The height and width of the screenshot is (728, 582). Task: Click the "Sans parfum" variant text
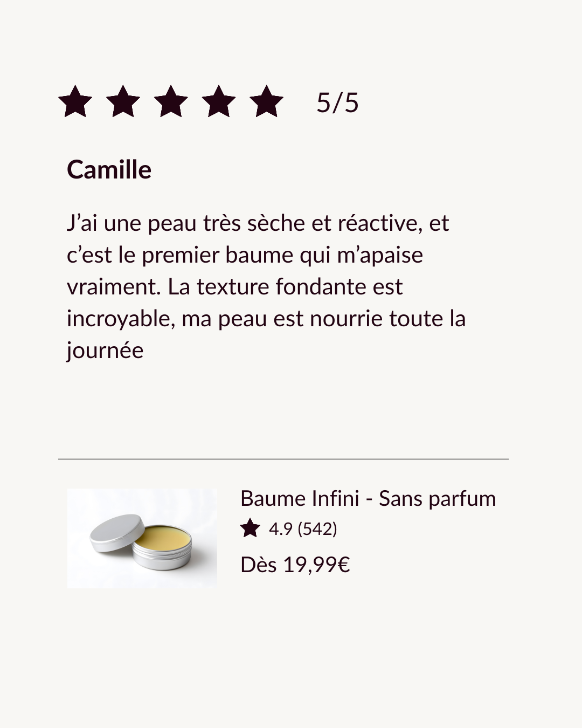point(437,498)
